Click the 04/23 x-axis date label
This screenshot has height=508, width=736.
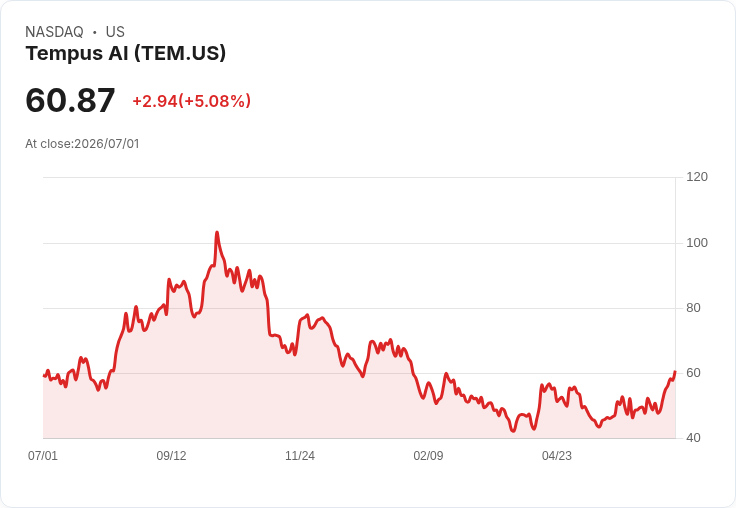[x=557, y=455]
